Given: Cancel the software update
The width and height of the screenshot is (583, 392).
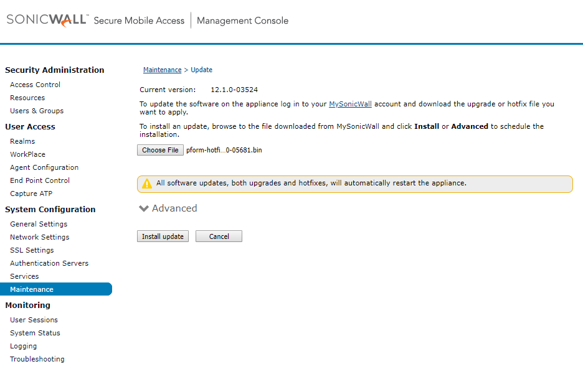Looking at the screenshot, I should tap(219, 236).
